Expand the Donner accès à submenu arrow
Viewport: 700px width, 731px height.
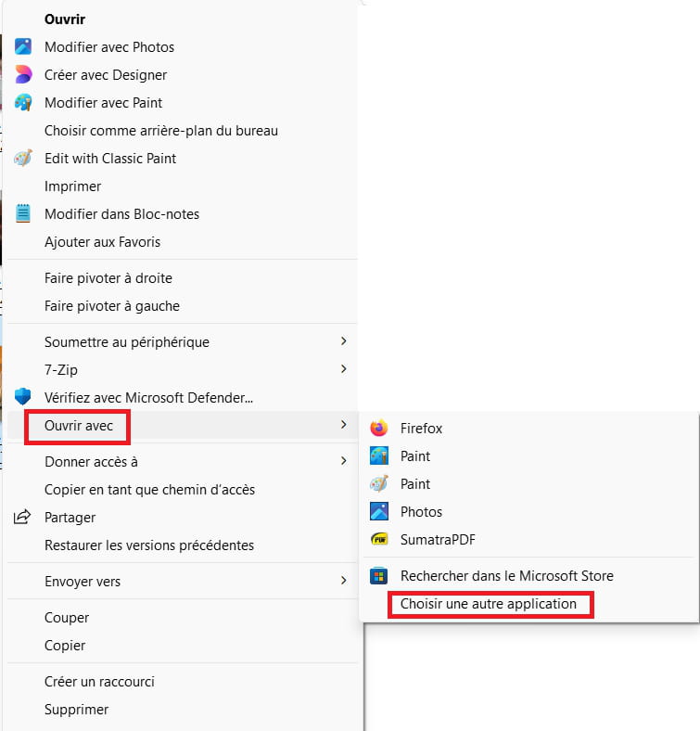click(x=344, y=461)
